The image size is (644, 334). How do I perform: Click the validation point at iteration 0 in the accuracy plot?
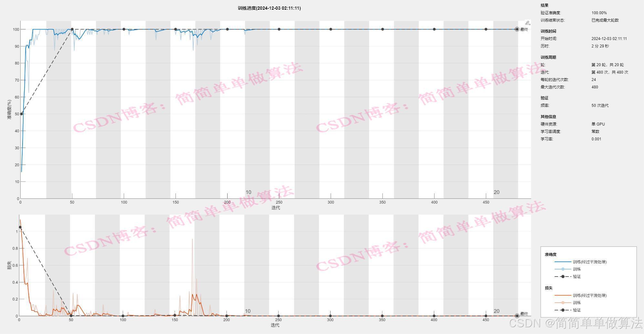[22, 114]
